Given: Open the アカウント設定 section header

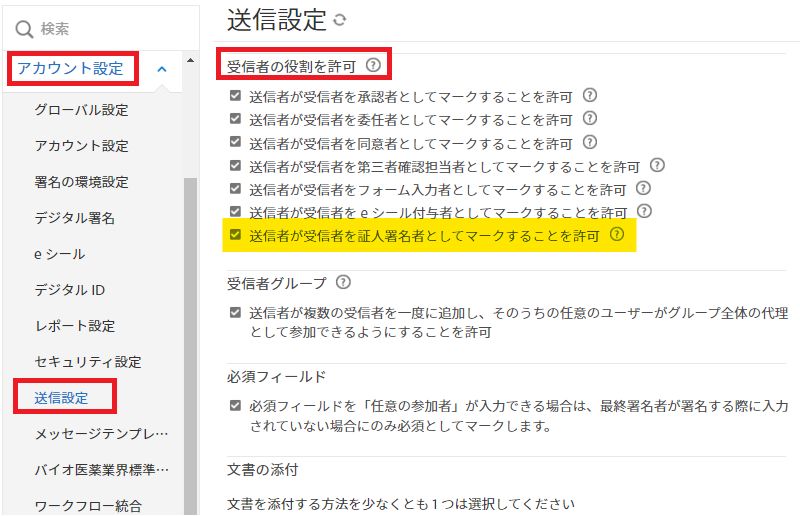Looking at the screenshot, I should click(70, 68).
